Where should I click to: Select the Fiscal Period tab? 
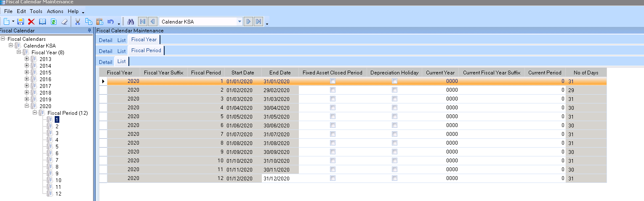tap(146, 50)
